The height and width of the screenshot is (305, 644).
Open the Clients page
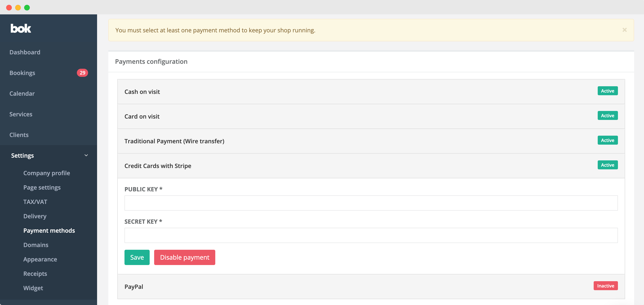[19, 135]
